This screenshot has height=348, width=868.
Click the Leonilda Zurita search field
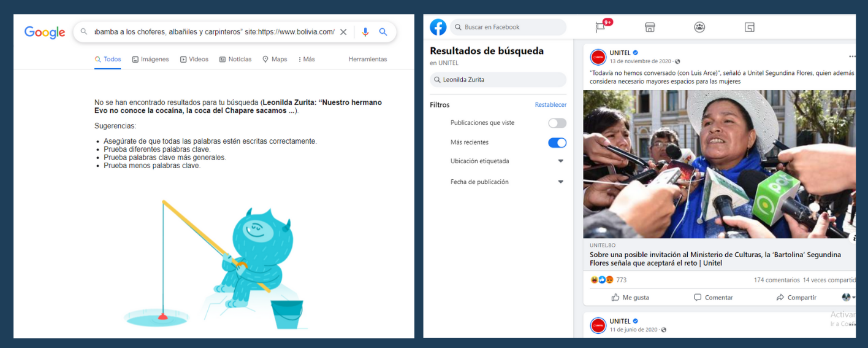(498, 80)
